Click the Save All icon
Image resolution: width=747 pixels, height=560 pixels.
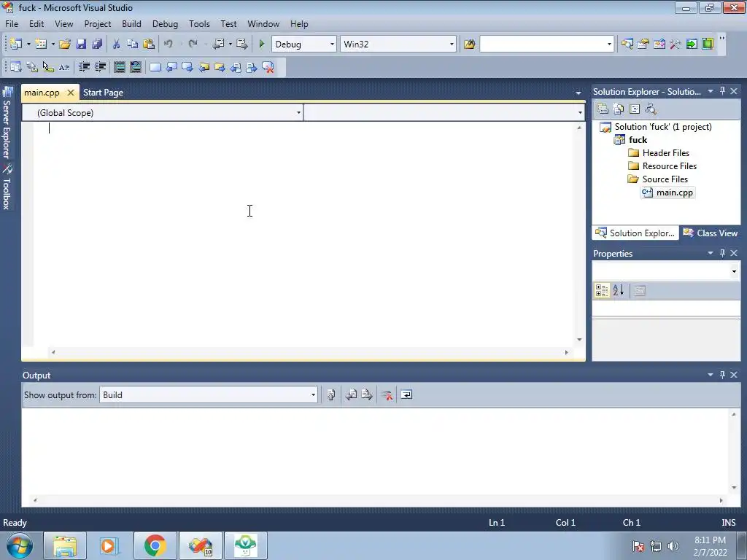(x=97, y=44)
